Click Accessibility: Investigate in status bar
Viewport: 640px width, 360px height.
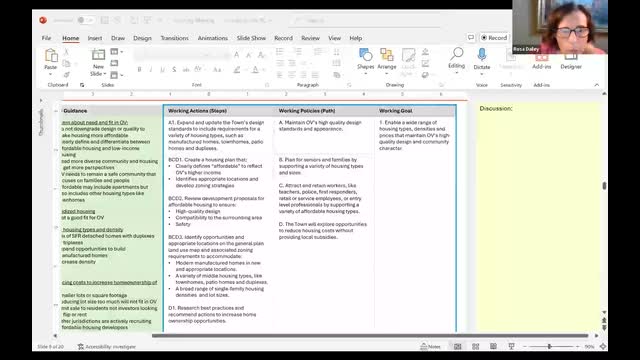click(x=107, y=347)
